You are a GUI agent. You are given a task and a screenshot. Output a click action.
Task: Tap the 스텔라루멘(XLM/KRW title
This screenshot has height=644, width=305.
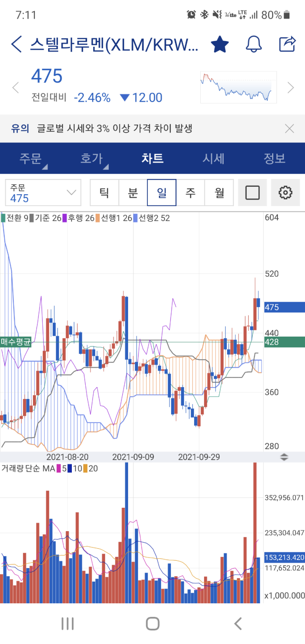pyautogui.click(x=114, y=44)
